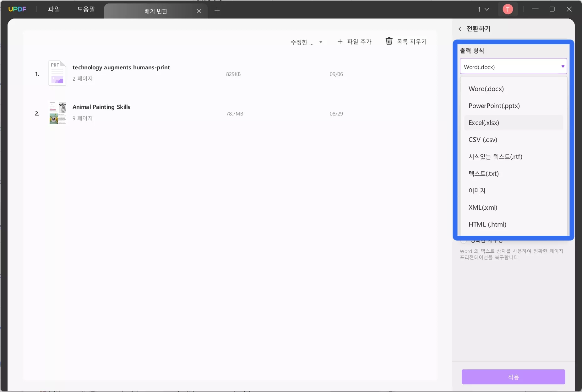Choose Excel(.xlsx) output format

tap(514, 123)
